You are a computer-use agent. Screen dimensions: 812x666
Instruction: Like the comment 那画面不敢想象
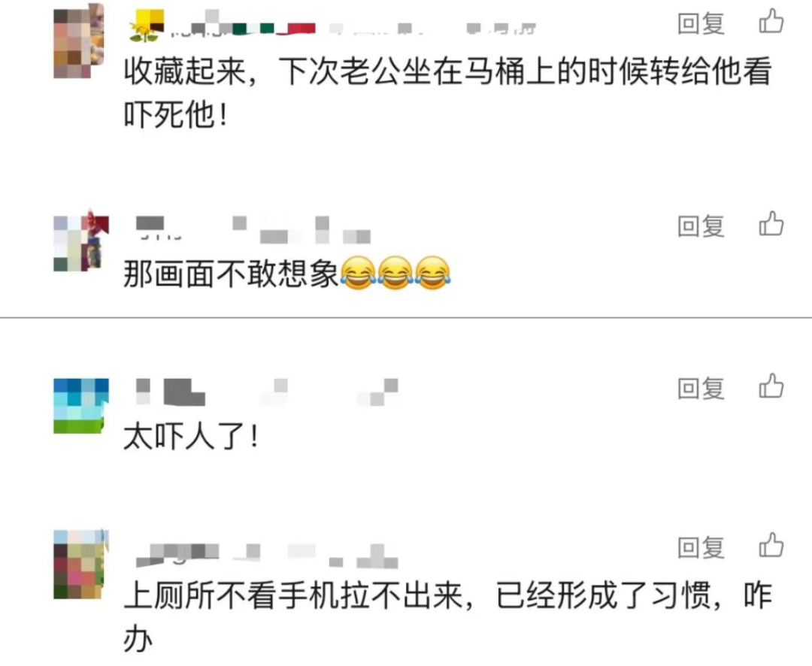[x=771, y=224]
